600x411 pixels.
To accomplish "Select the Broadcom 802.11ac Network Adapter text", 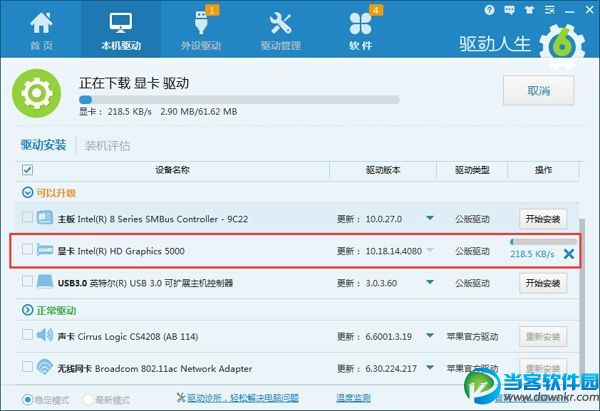I will (173, 369).
